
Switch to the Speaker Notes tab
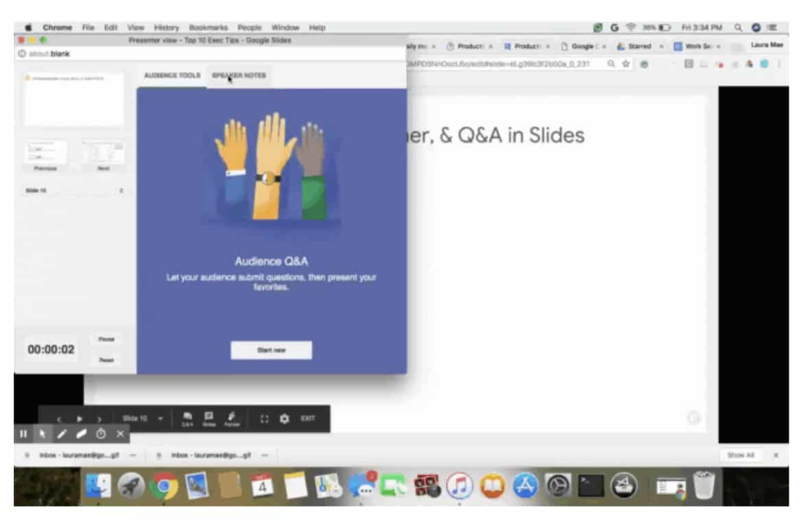click(239, 75)
